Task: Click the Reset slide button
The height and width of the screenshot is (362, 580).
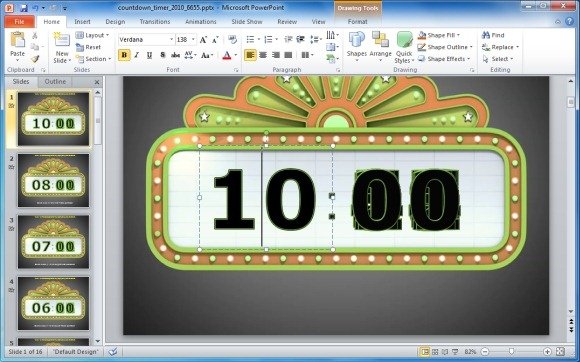Action: (88, 47)
